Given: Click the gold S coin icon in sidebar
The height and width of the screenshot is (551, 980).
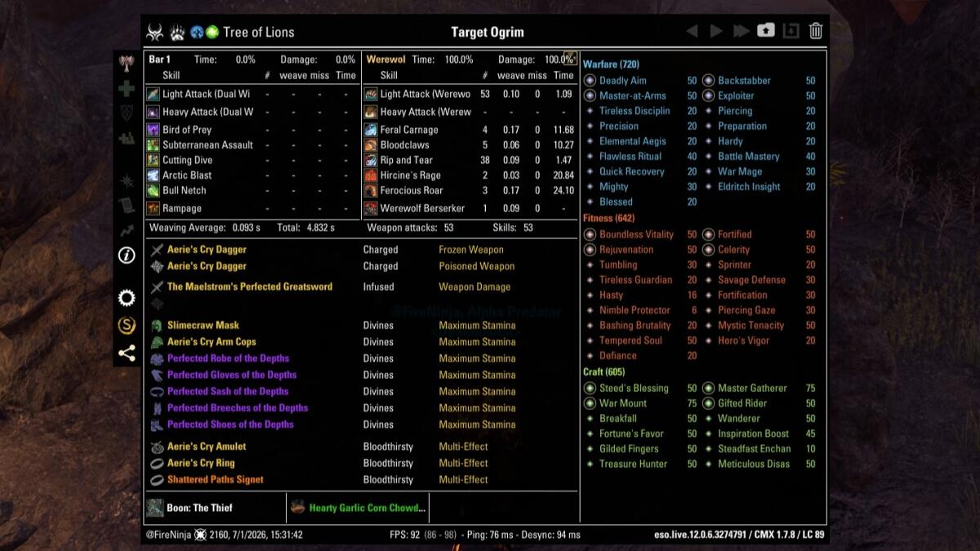Looking at the screenshot, I should pyautogui.click(x=127, y=326).
